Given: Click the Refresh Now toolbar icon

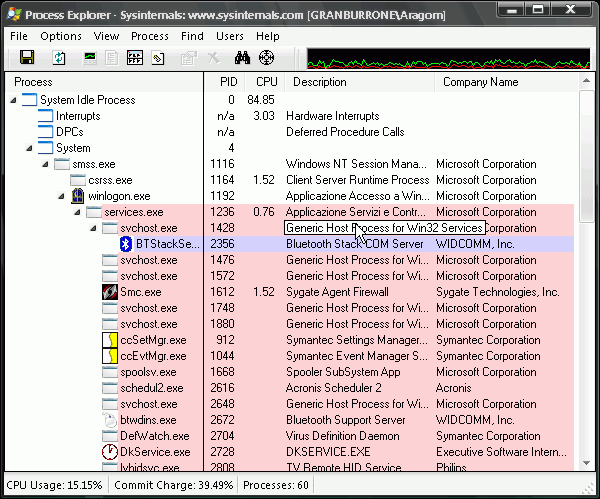Looking at the screenshot, I should 59,58.
